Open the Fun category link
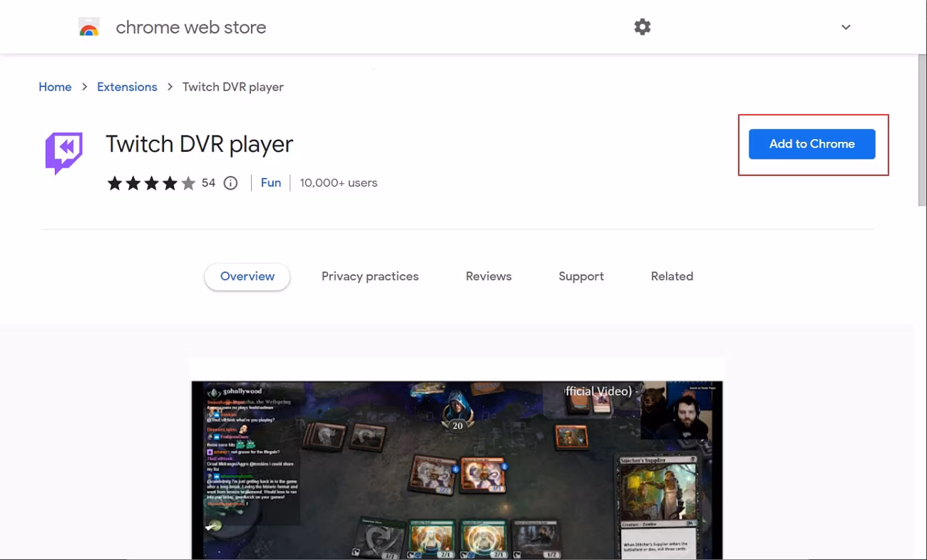The image size is (927, 560). [x=271, y=183]
